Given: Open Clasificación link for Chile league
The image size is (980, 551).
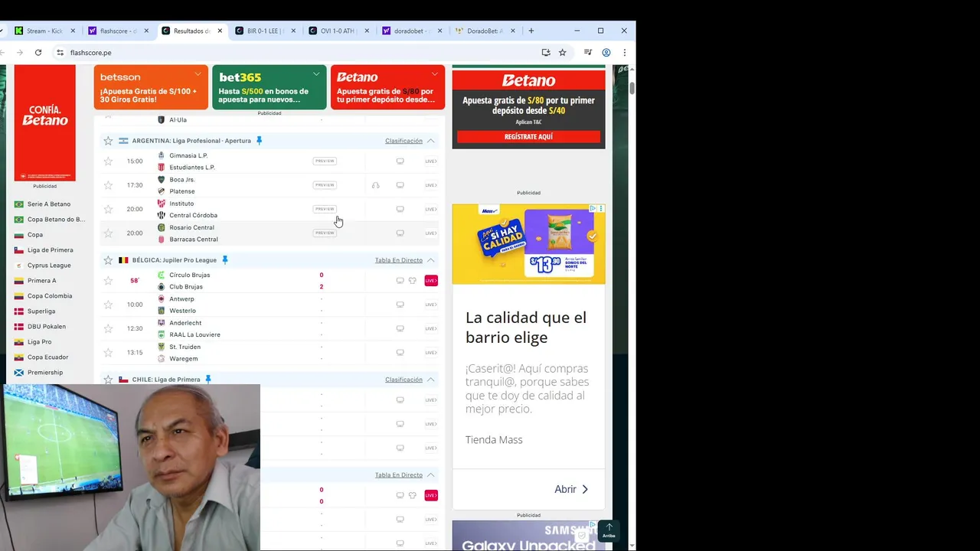Looking at the screenshot, I should [x=403, y=380].
